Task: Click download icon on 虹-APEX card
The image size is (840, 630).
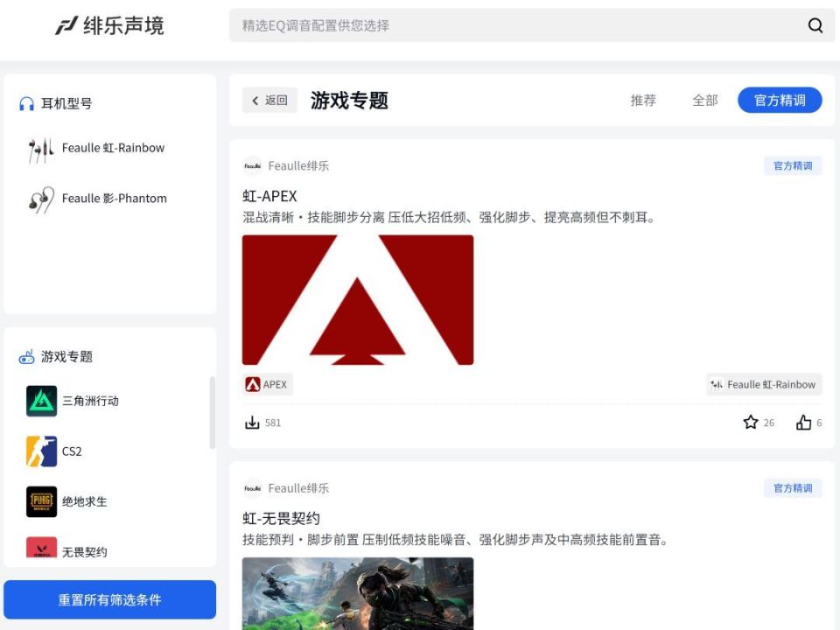Action: (252, 423)
